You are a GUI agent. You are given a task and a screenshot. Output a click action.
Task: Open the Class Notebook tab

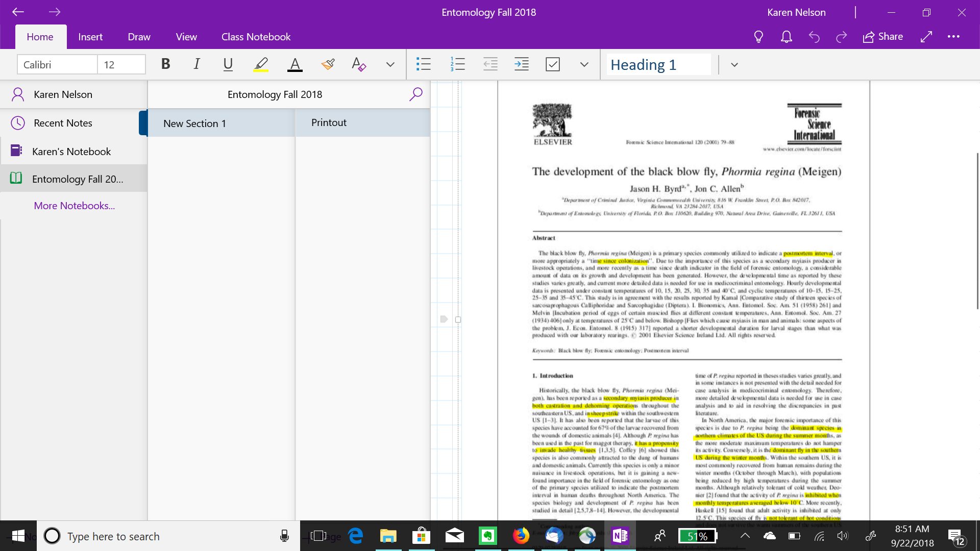(x=256, y=36)
